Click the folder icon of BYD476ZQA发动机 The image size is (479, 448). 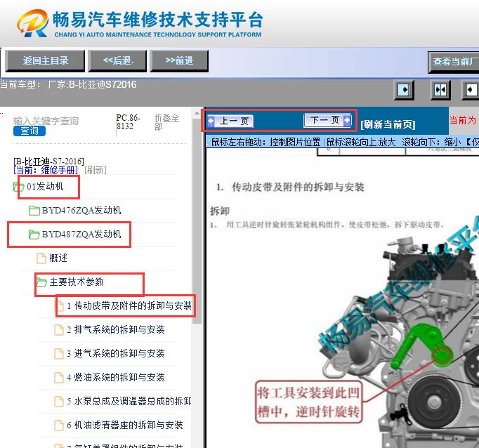[34, 211]
